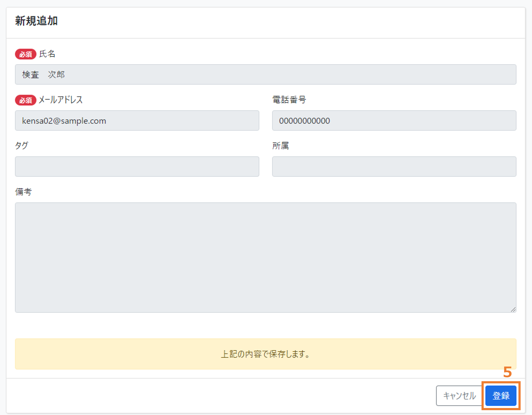Click the 電話番号 label
Viewport: 532px width, 415px height.
click(289, 100)
